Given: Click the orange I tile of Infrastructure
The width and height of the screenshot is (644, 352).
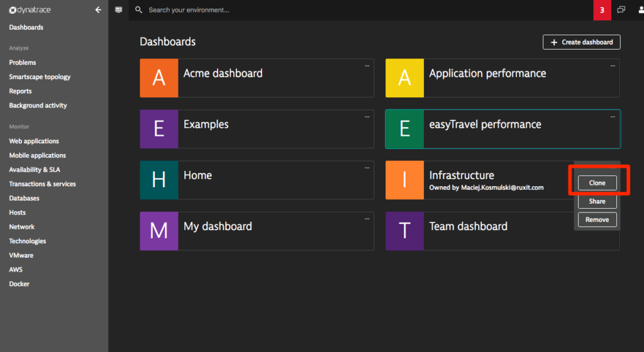Looking at the screenshot, I should [x=404, y=180].
